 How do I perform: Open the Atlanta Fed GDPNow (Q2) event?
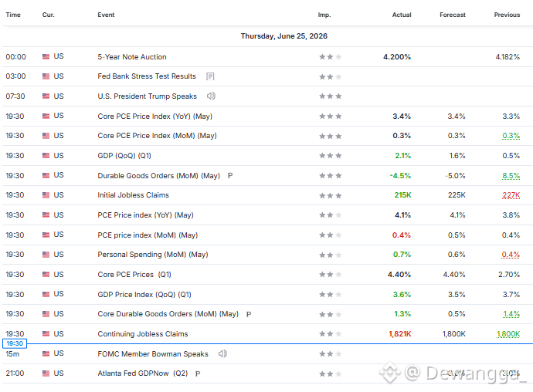143,373
